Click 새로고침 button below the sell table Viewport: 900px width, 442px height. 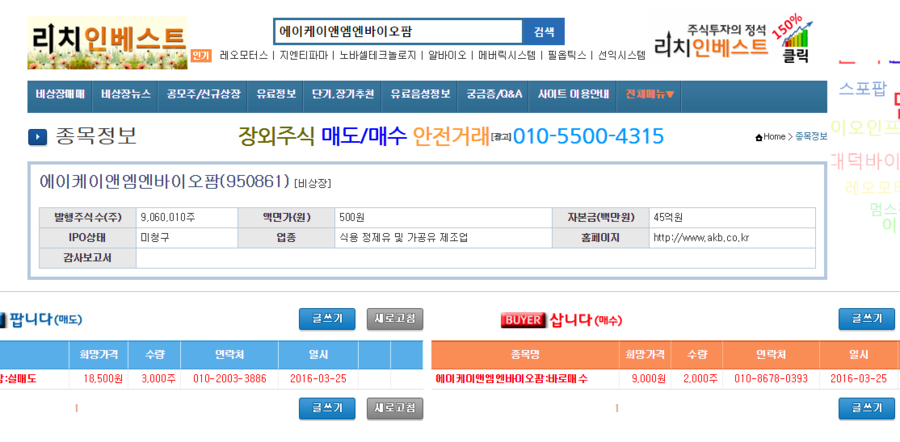click(x=395, y=408)
